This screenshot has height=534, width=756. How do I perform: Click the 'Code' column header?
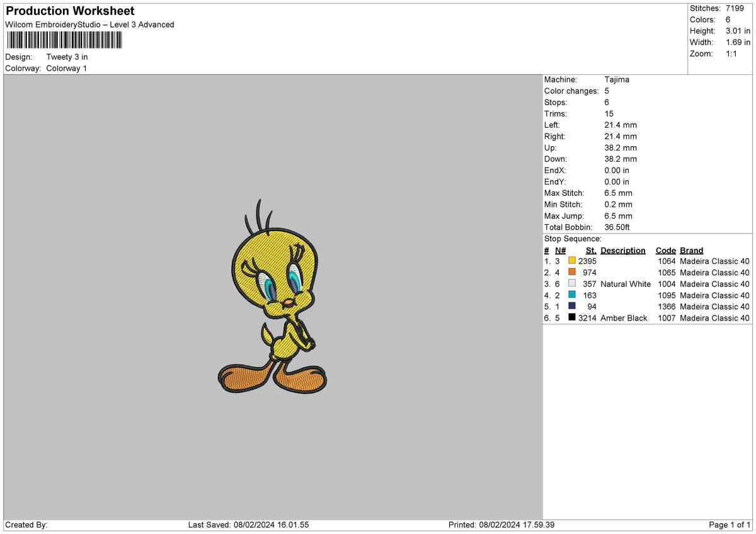coord(665,250)
